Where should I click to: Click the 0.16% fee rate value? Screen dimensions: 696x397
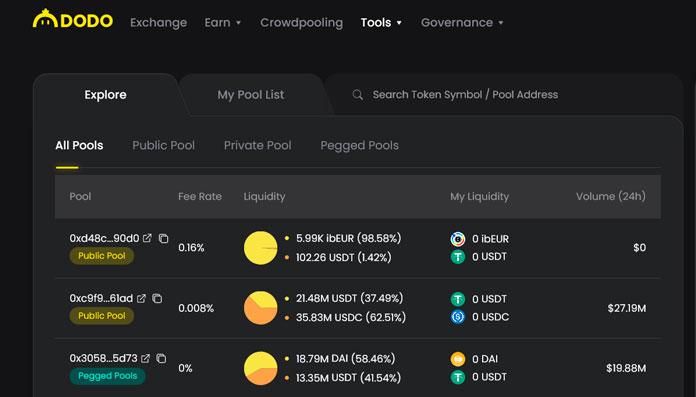click(x=191, y=248)
